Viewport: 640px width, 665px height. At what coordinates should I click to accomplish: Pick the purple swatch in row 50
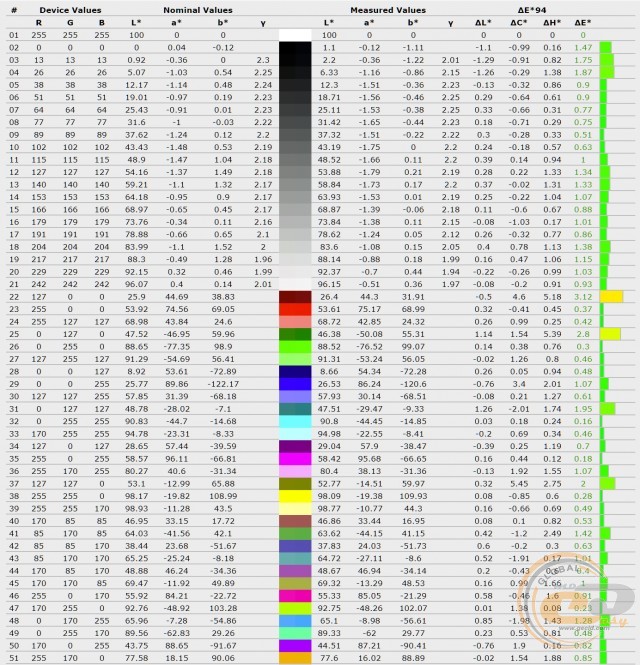[x=295, y=645]
